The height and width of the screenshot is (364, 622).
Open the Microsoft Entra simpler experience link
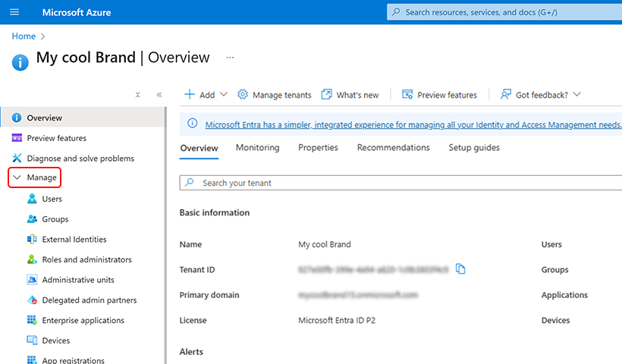pyautogui.click(x=413, y=124)
